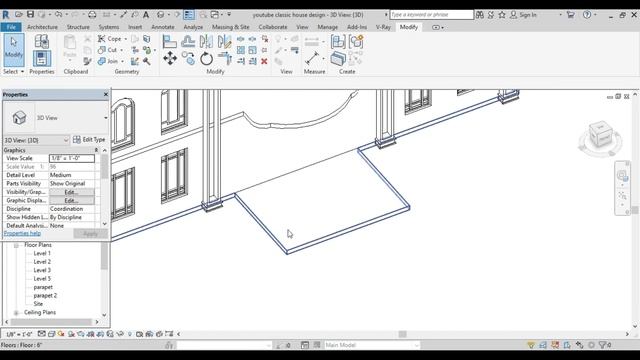Click Edit for Graphic Display Options

pyautogui.click(x=71, y=200)
